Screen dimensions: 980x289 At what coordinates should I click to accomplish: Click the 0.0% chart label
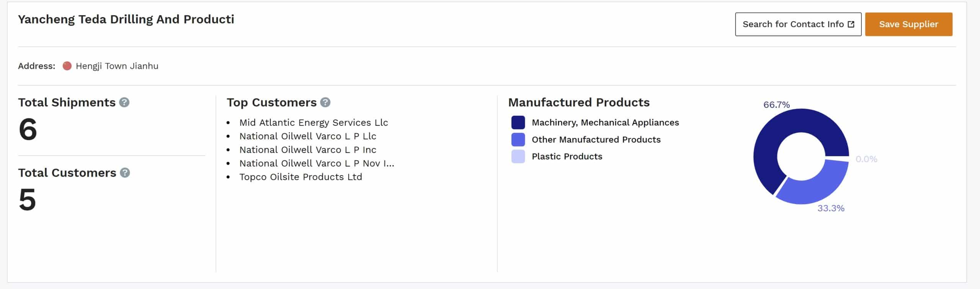[x=866, y=159]
